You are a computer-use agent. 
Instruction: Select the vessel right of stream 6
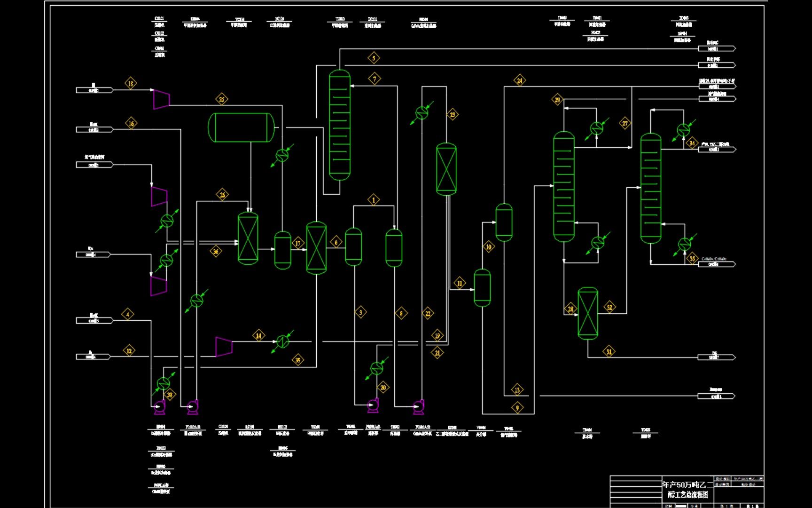coord(353,247)
